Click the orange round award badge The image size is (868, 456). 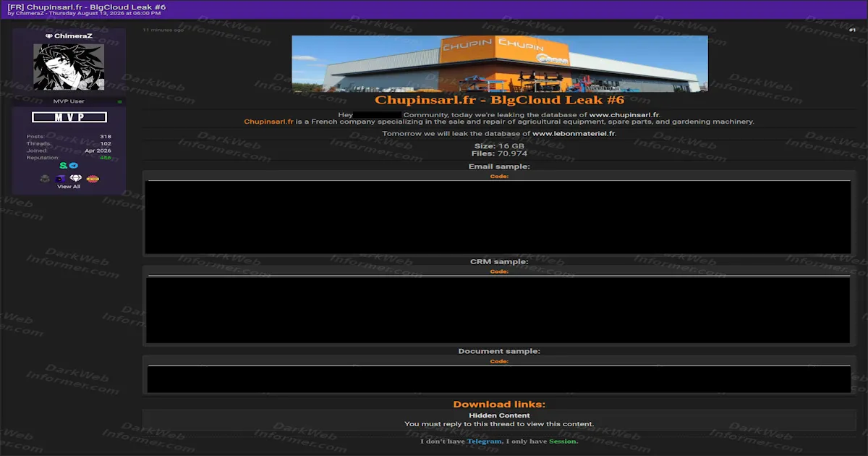[93, 178]
